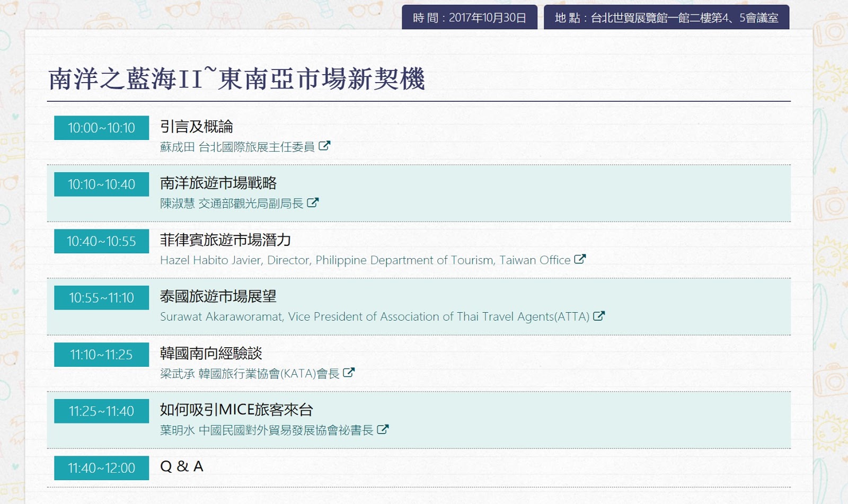Click external link icon beside 蘇成田 台北國際旅展主任委員

324,146
